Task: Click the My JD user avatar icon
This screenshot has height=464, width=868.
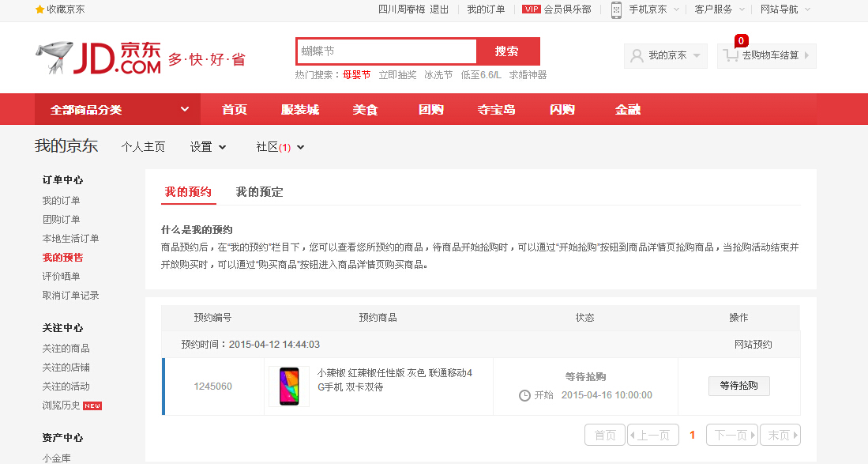Action: [x=636, y=56]
